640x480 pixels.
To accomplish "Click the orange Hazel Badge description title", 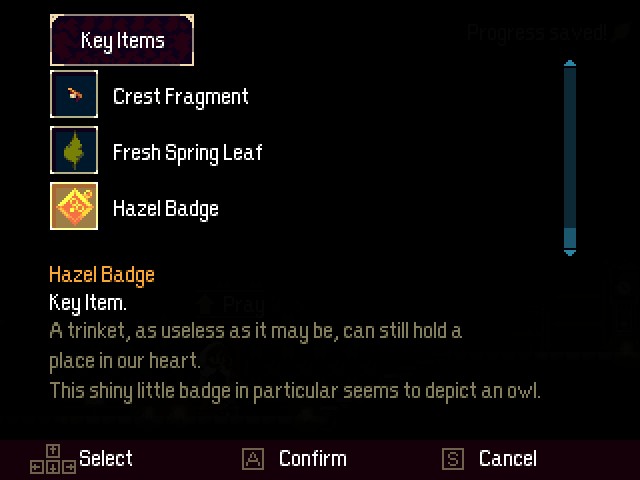I will click(x=102, y=274).
